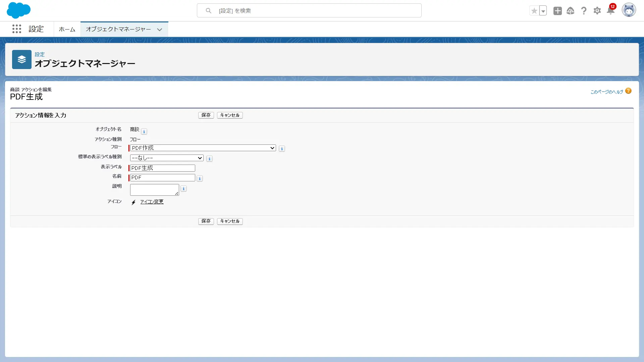Open オブジェクトマネージャー tab chevron menu

(160, 29)
